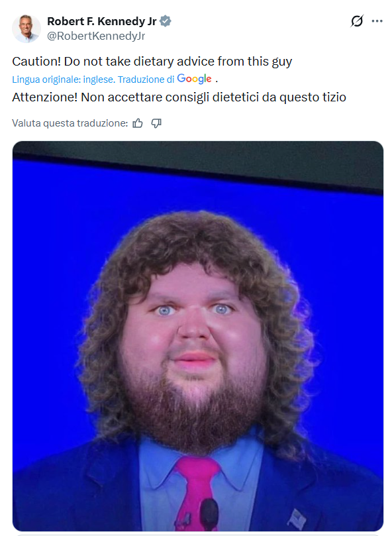Viewport: 392px width, 536px height.
Task: Click the "Valuta questa traduzione" label
Action: [x=70, y=123]
